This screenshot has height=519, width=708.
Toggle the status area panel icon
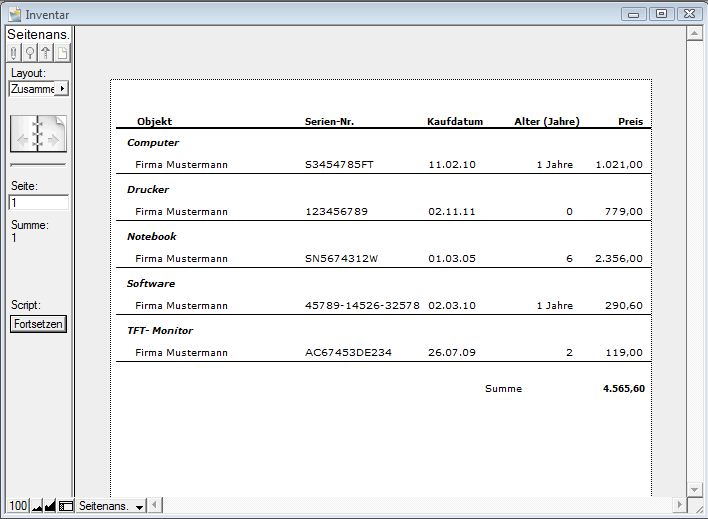[x=66, y=506]
